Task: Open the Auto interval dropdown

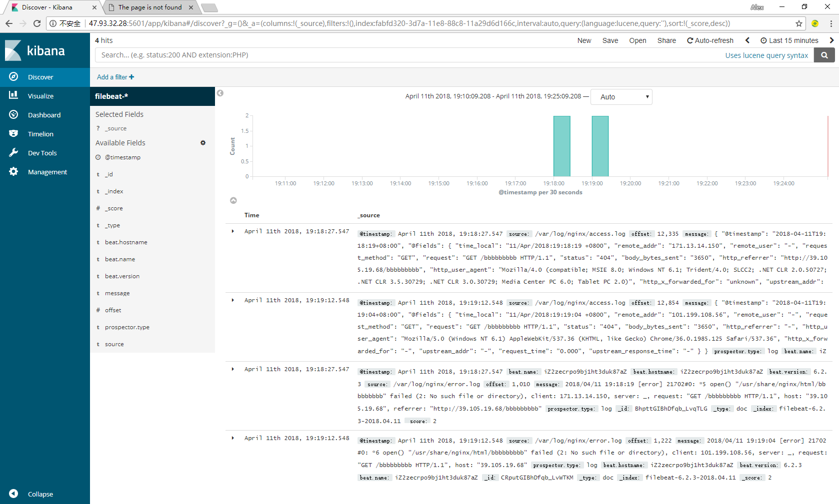Action: (x=621, y=97)
